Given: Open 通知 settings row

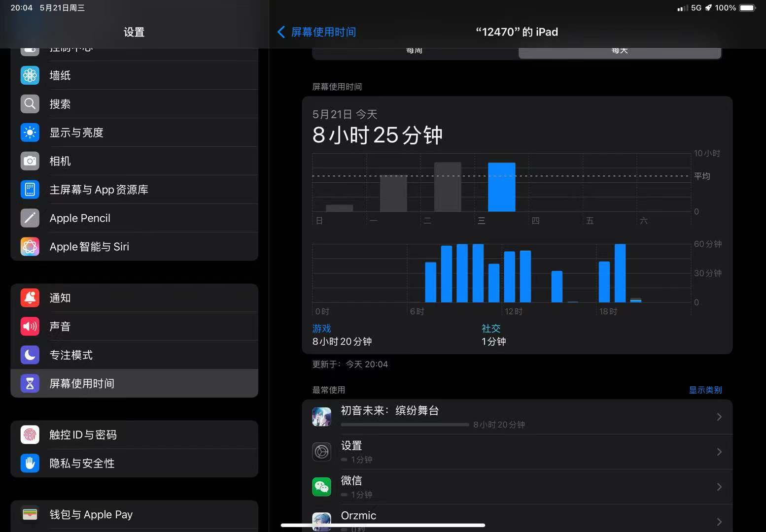Looking at the screenshot, I should pos(135,298).
